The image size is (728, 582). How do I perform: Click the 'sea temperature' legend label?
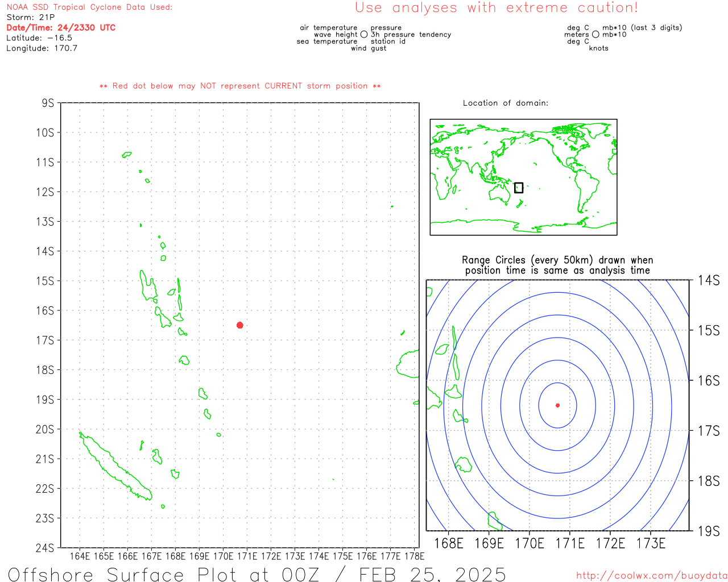click(327, 41)
